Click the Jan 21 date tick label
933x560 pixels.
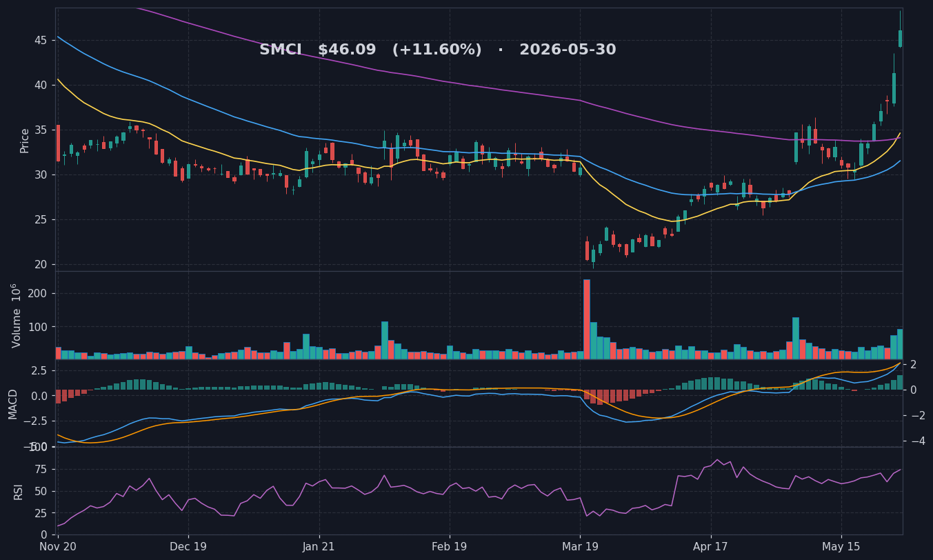coord(319,546)
